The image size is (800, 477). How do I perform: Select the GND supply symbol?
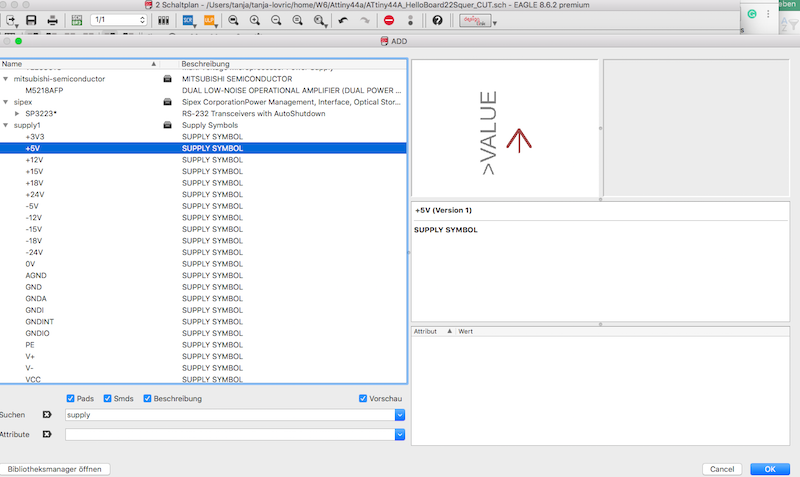coord(203,287)
